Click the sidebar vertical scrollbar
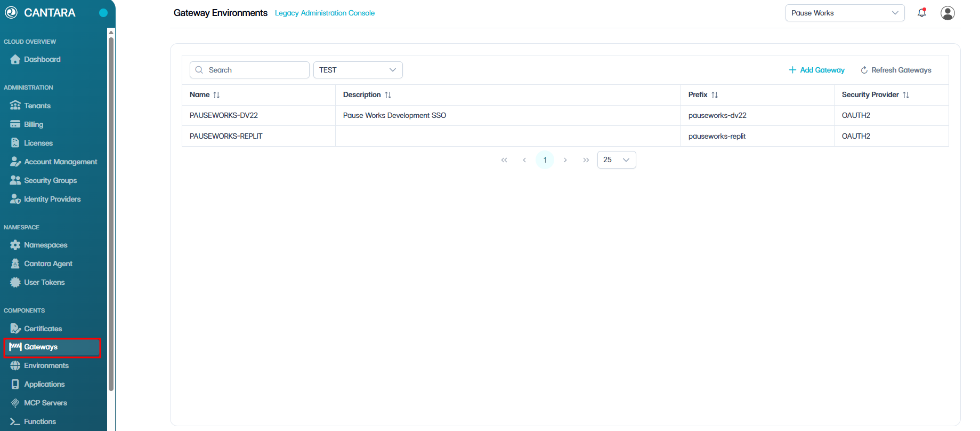 [x=111, y=213]
